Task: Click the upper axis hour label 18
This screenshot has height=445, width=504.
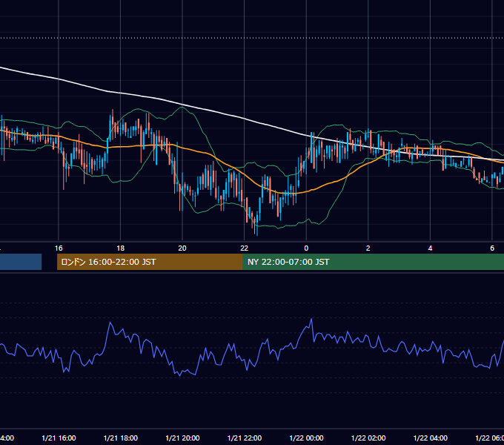Action: (x=121, y=248)
